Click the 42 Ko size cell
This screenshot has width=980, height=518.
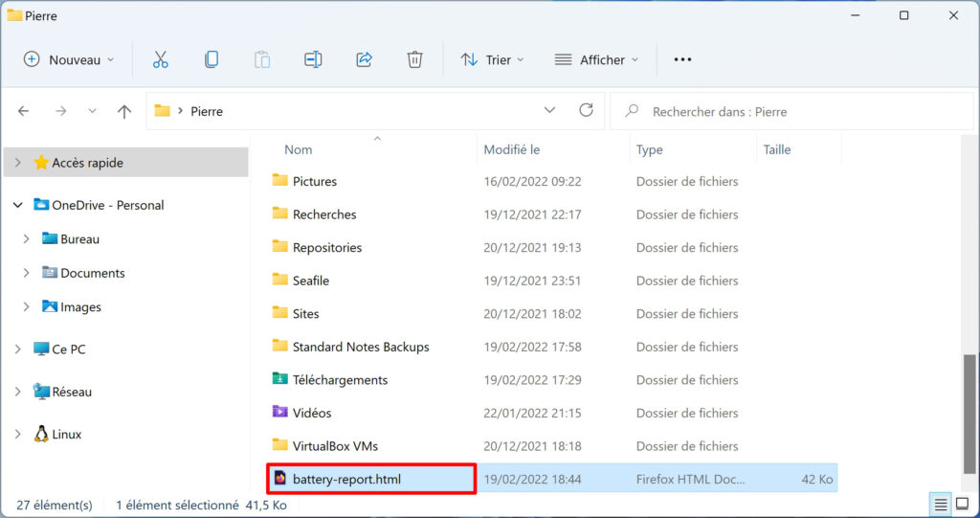pyautogui.click(x=817, y=479)
